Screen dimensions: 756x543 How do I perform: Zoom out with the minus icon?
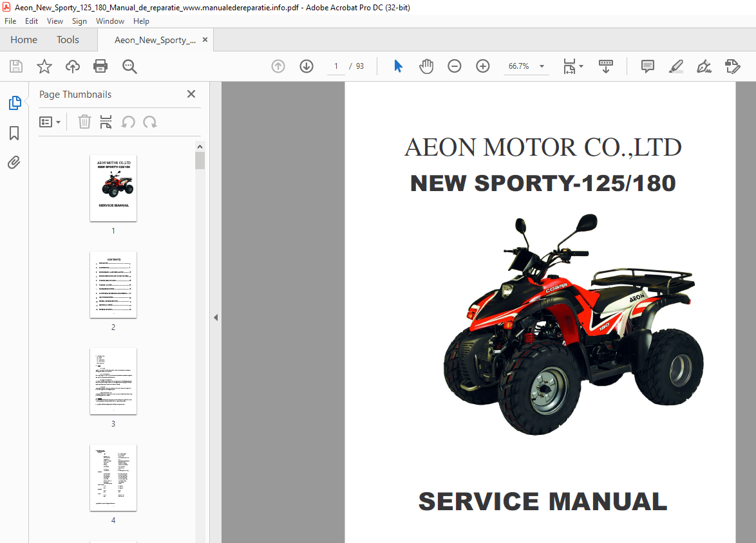[x=454, y=66]
